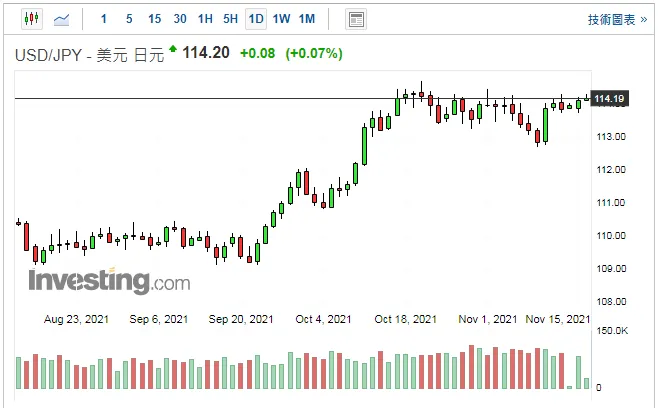Viewport: 658px width, 408px height.
Task: Switch to the area line chart icon
Action: click(x=61, y=19)
